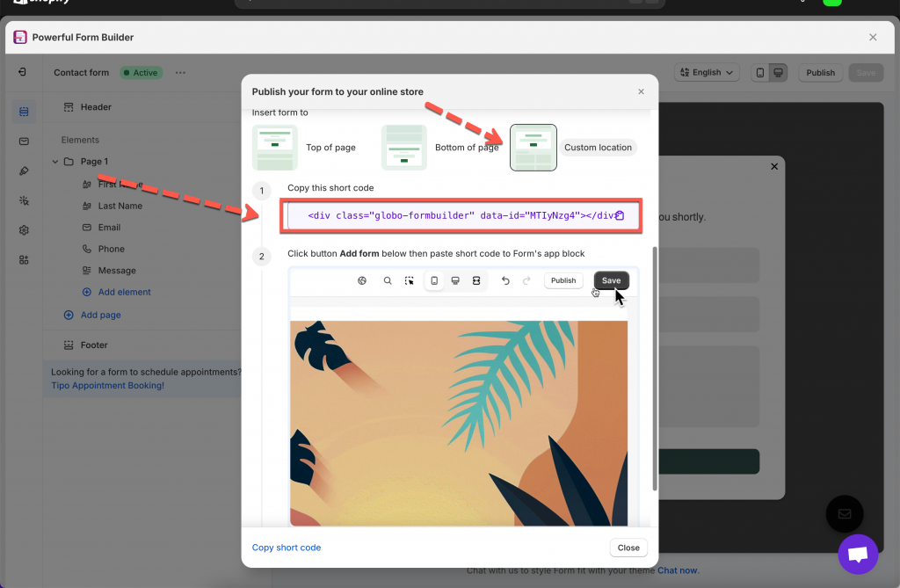Viewport: 900px width, 588px height.
Task: Open the three-dot menu beside Contact form
Action: (180, 73)
